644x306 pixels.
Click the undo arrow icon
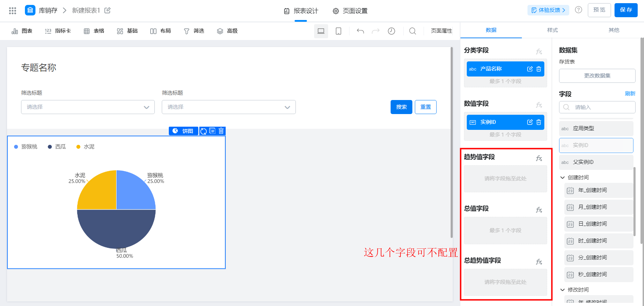[360, 31]
